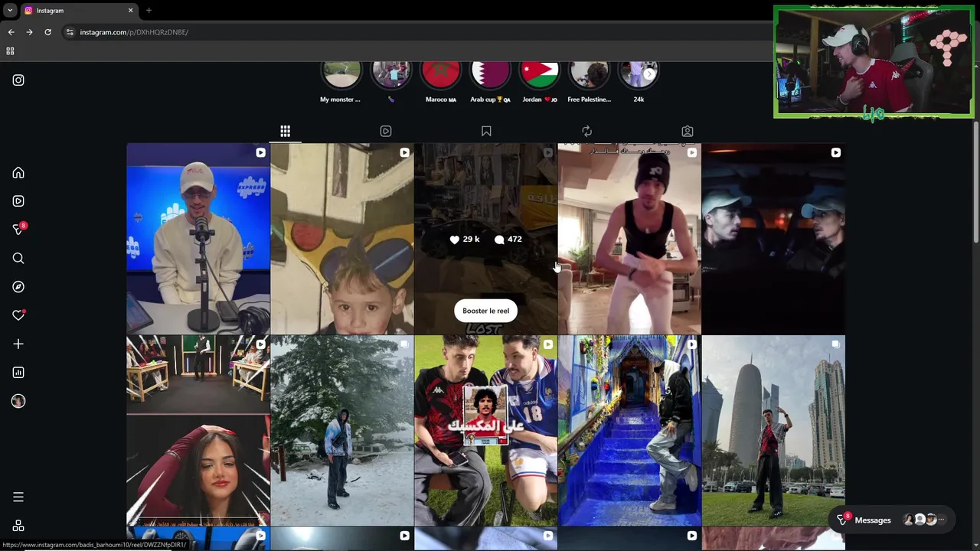This screenshot has height=551, width=980.
Task: Open the tab search dropdown arrow
Action: tap(10, 11)
